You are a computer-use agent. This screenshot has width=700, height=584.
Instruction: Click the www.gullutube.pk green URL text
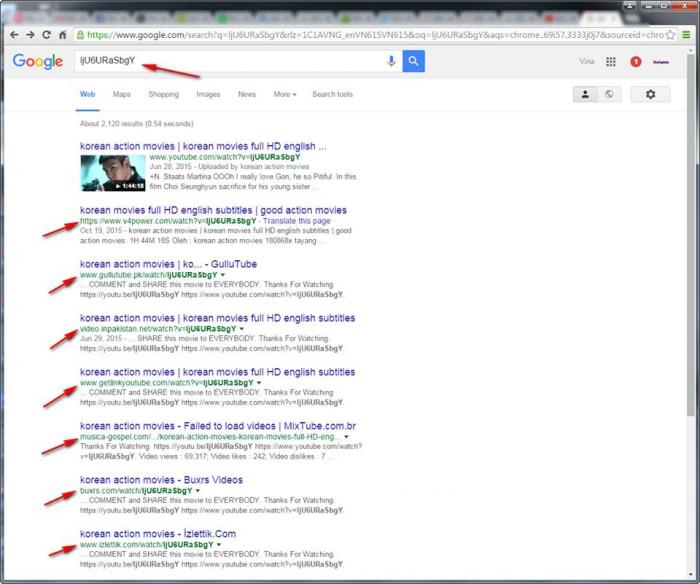[149, 275]
